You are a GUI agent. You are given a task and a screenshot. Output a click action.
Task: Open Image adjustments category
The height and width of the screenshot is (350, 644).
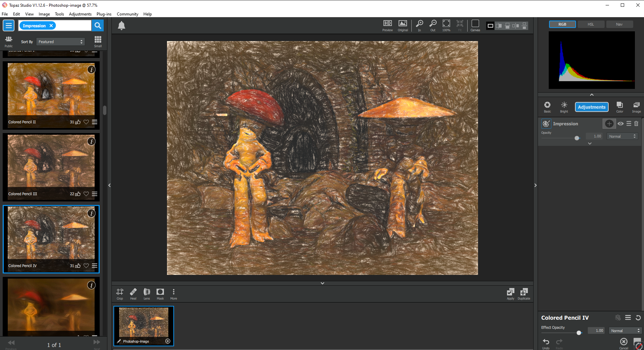point(636,107)
